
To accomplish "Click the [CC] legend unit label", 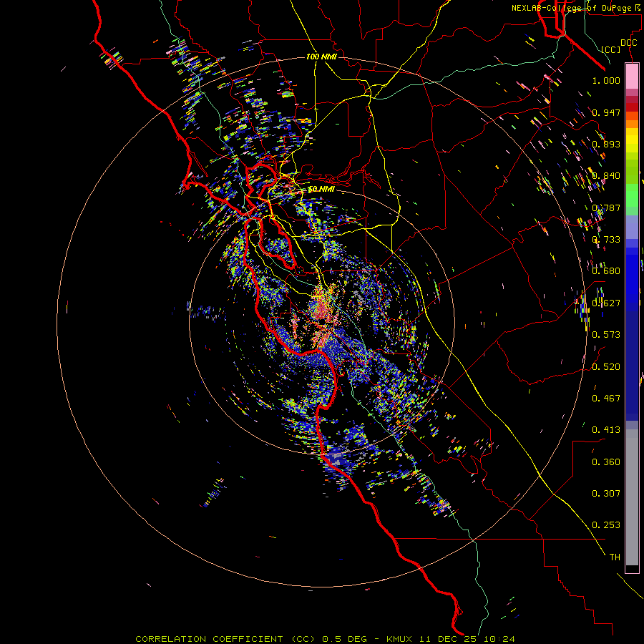I will pyautogui.click(x=611, y=49).
